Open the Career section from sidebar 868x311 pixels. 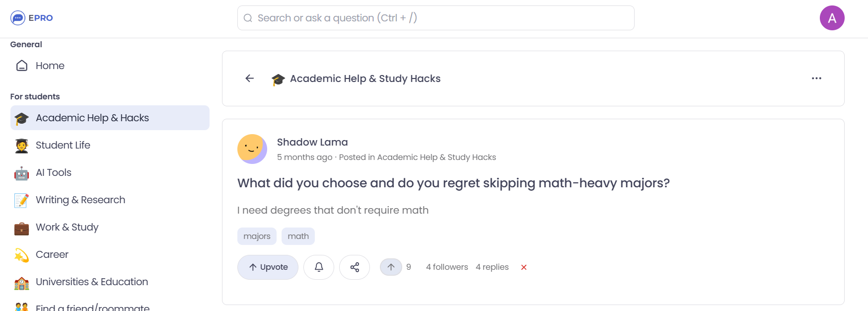[x=52, y=254]
